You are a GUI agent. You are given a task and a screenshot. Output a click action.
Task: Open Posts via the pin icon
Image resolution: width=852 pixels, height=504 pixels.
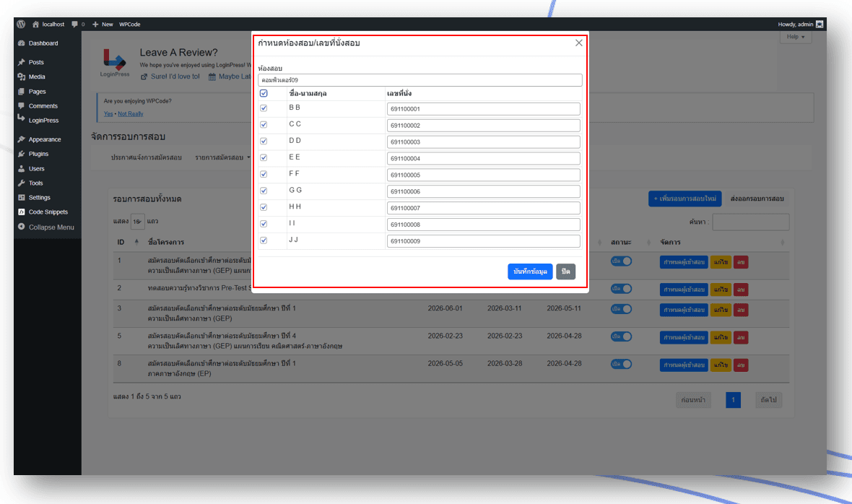21,62
